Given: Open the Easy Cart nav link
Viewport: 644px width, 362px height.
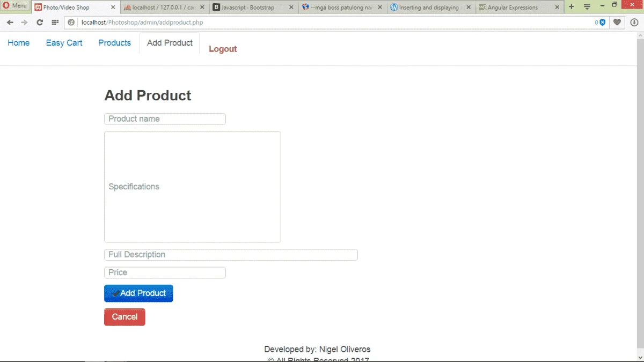Looking at the screenshot, I should click(64, 43).
